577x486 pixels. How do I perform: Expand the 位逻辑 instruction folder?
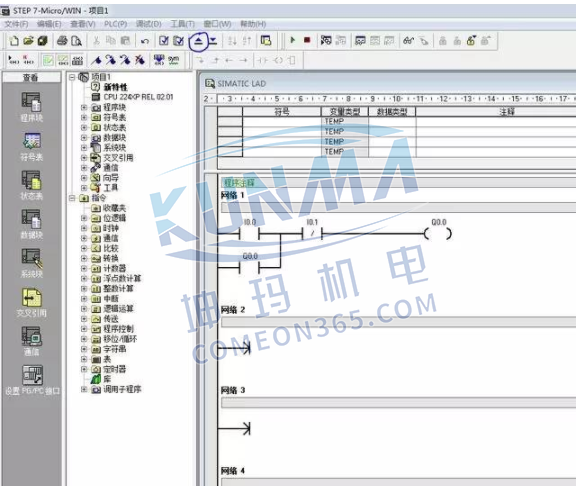point(84,218)
